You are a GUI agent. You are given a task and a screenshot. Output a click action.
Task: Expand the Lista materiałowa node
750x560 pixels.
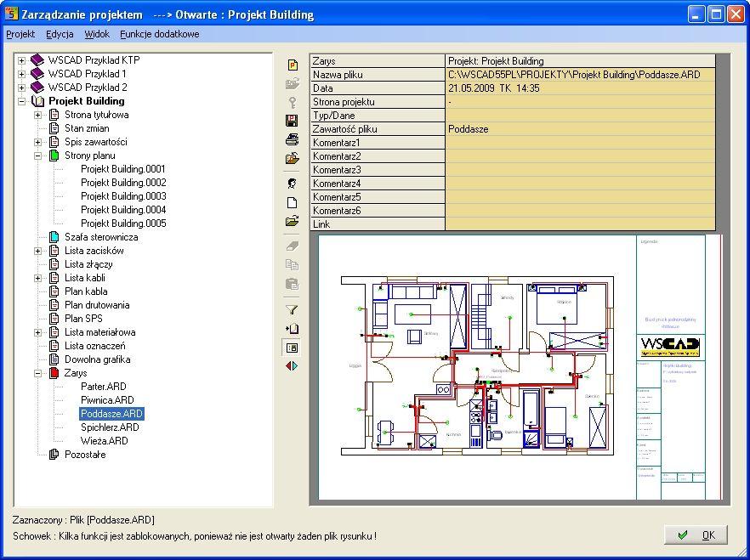coord(37,332)
